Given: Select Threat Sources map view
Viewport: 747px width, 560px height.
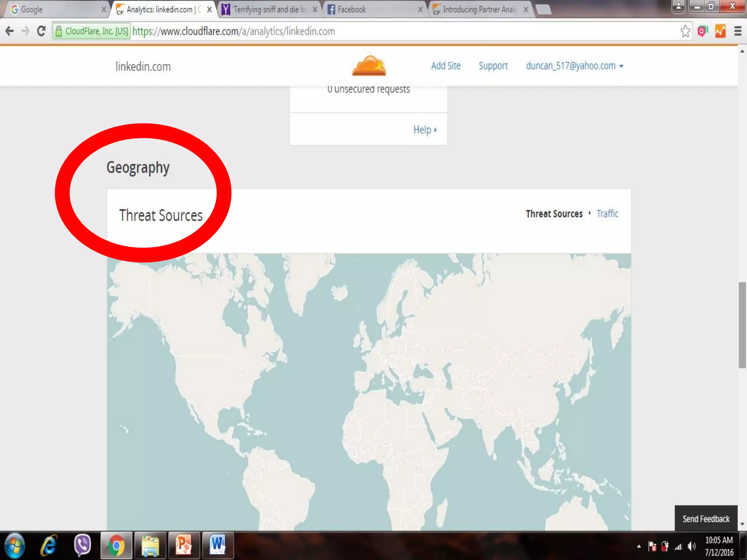Looking at the screenshot, I should 554,214.
